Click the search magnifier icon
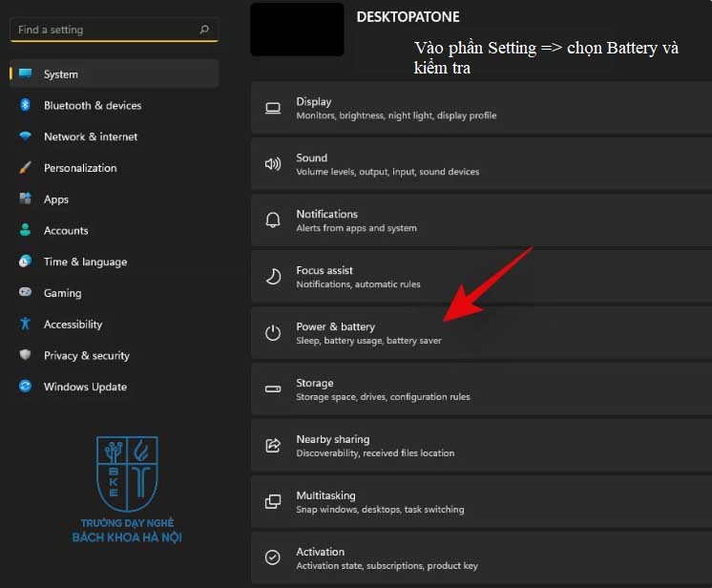 (204, 30)
